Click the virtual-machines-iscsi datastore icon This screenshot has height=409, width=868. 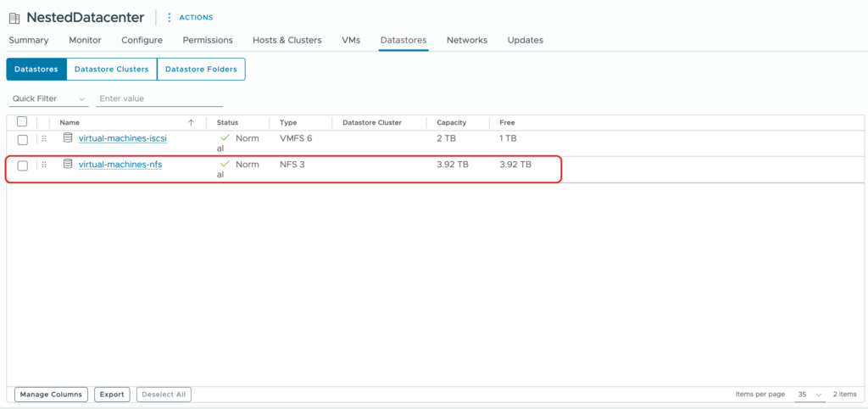[x=68, y=138]
